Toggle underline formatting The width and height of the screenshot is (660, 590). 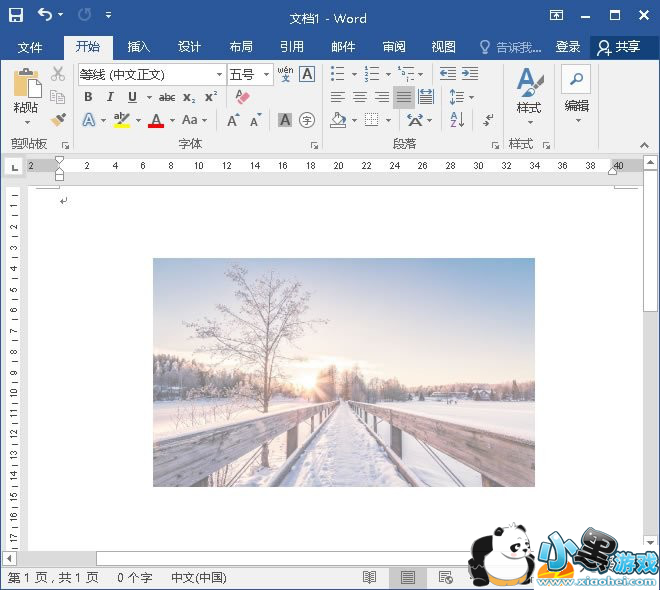click(133, 97)
